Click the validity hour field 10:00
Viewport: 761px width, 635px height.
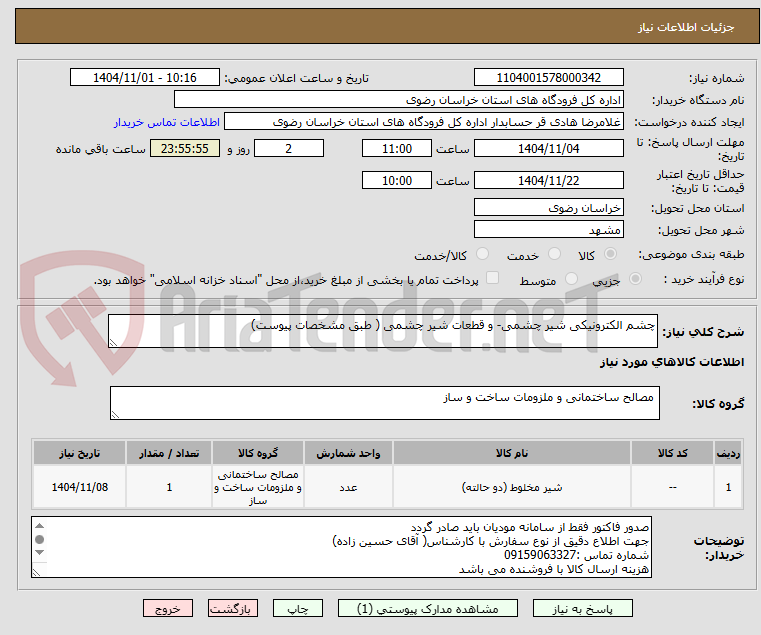(x=397, y=181)
